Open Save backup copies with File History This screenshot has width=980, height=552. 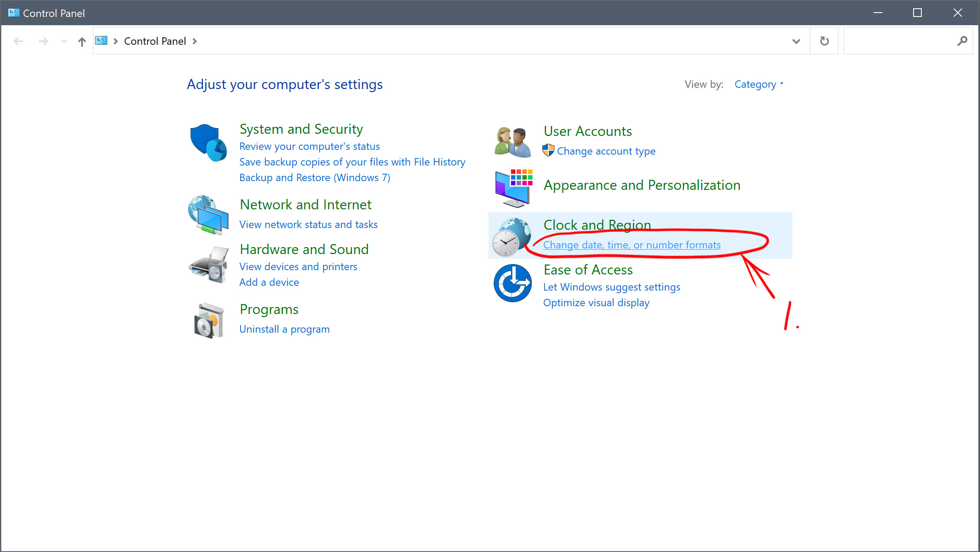click(352, 162)
